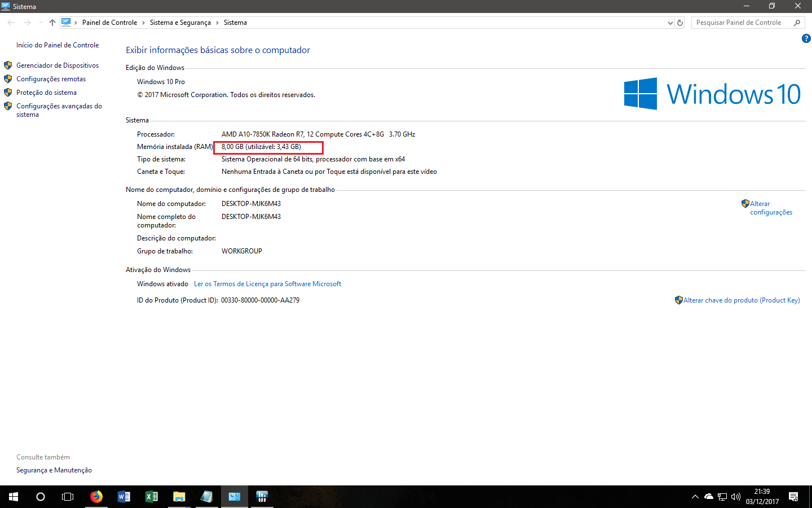The height and width of the screenshot is (508, 812).
Task: Click Alterar chave do produto link
Action: point(742,300)
